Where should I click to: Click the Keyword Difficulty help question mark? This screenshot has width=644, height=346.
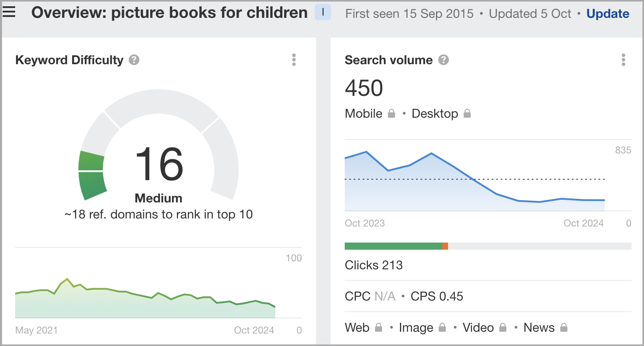(x=134, y=60)
